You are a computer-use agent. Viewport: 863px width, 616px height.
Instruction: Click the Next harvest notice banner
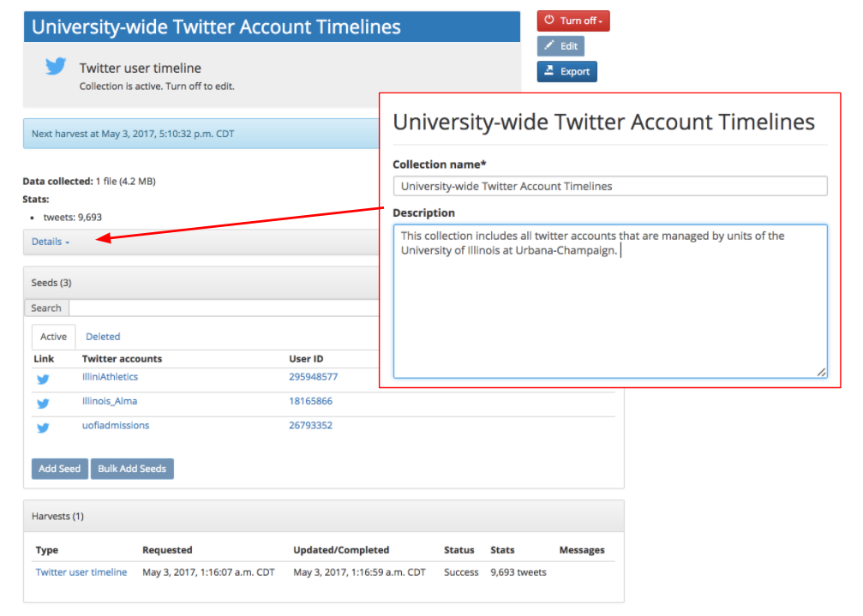click(201, 134)
